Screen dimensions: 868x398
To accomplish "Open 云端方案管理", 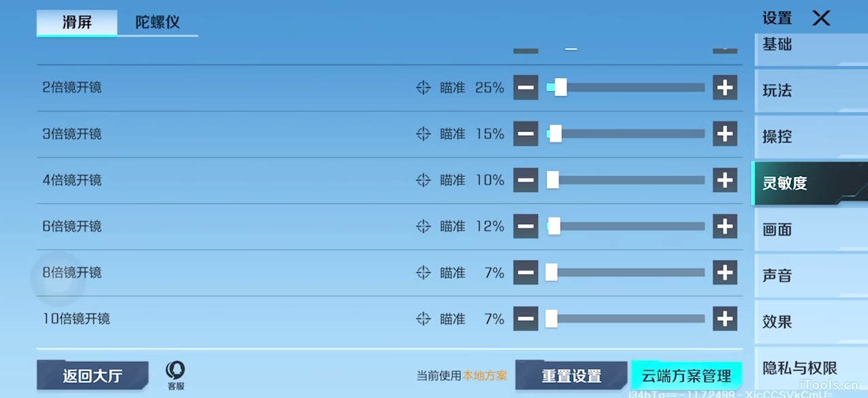I will tap(686, 376).
